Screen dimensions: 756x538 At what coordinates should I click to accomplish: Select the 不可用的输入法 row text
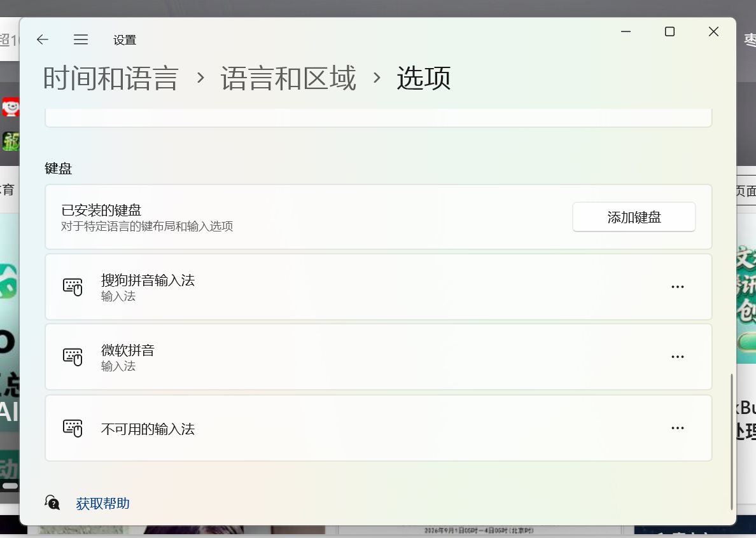[x=148, y=429]
